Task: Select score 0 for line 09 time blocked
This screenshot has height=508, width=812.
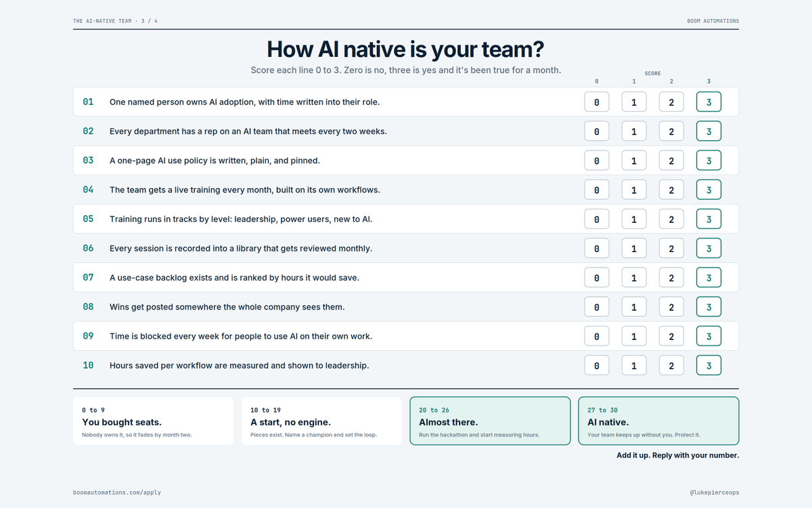Action: pos(596,337)
